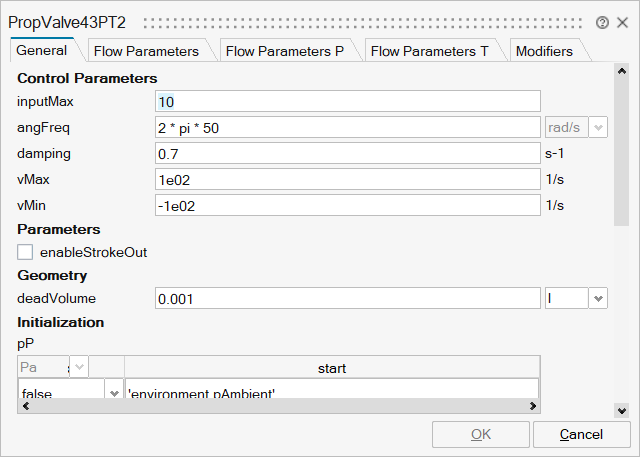Screen dimensions: 640x457
Task: Go to the Modifiers tab
Action: point(544,51)
